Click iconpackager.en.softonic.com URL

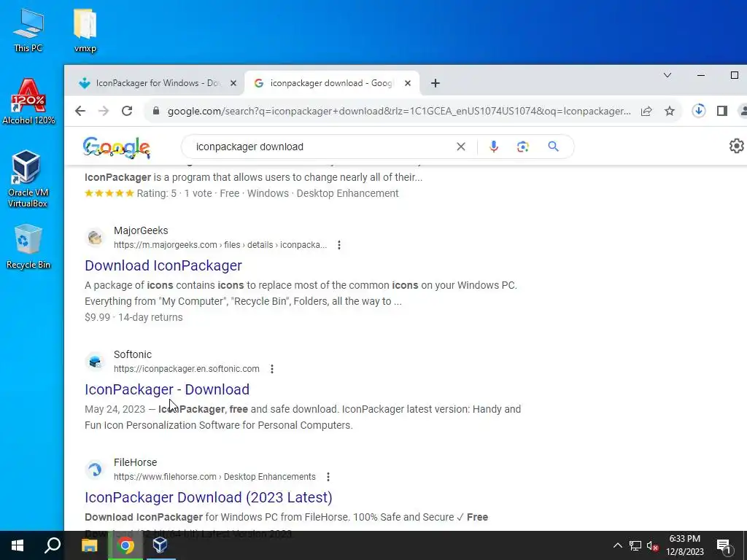click(x=187, y=368)
